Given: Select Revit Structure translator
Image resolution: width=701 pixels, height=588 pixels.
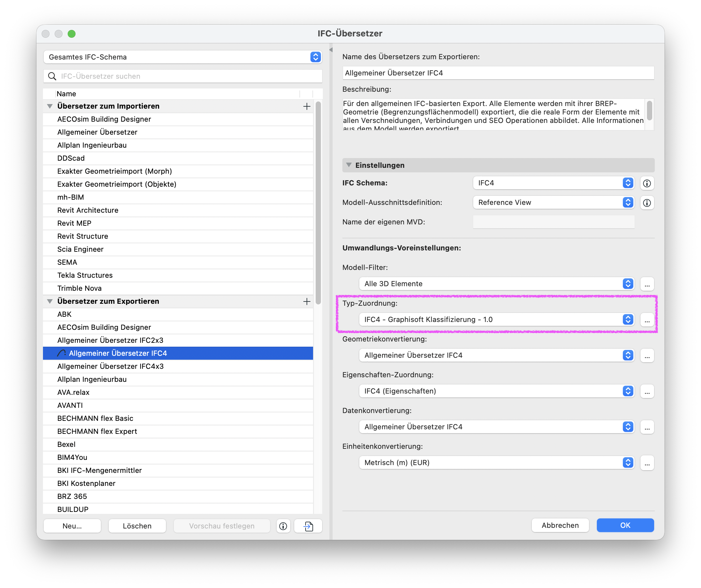Looking at the screenshot, I should [x=178, y=236].
